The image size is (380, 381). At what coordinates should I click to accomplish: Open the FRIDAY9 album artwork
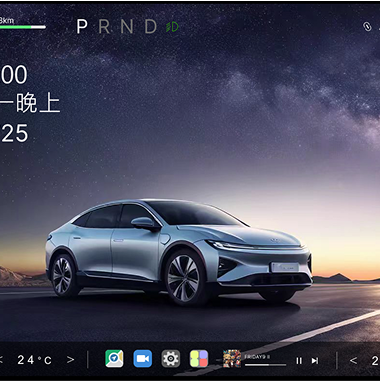(232, 359)
